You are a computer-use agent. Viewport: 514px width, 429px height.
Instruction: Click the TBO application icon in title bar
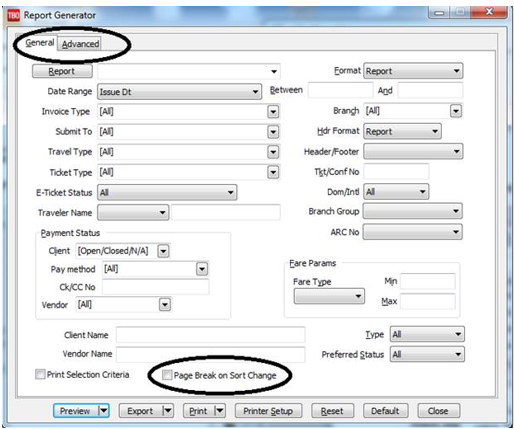click(14, 15)
